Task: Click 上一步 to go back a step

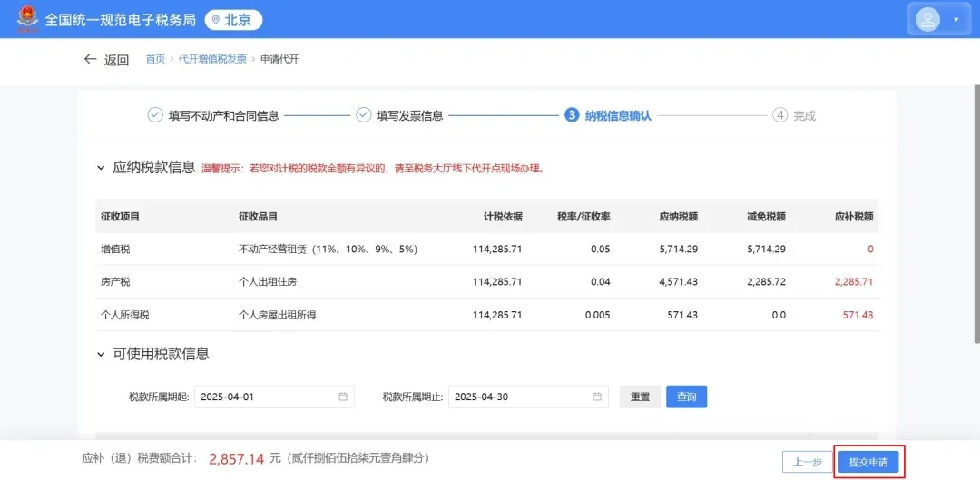Action: pos(807,462)
